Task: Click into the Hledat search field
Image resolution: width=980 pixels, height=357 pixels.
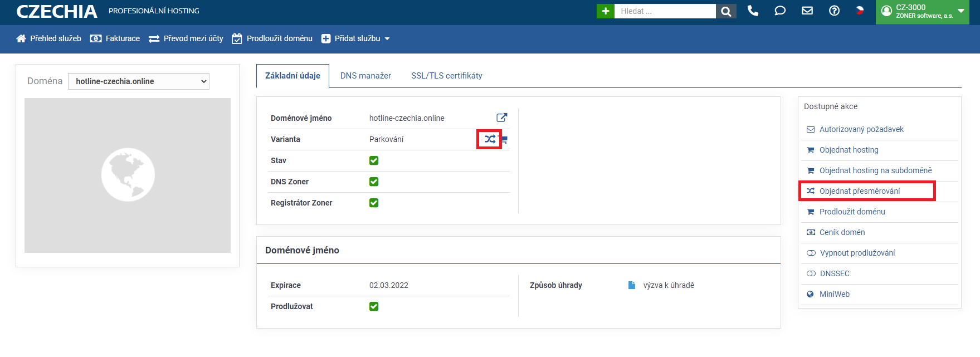Action: click(x=665, y=11)
